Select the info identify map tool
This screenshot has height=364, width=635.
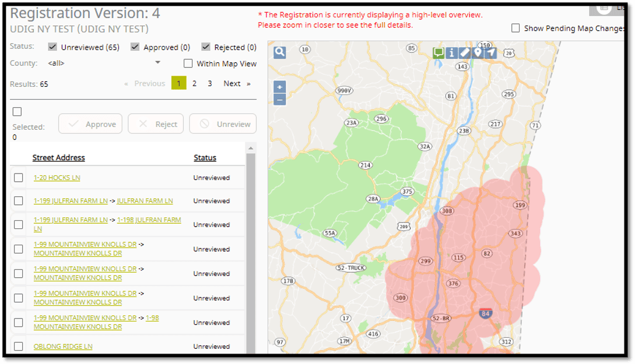tap(451, 53)
